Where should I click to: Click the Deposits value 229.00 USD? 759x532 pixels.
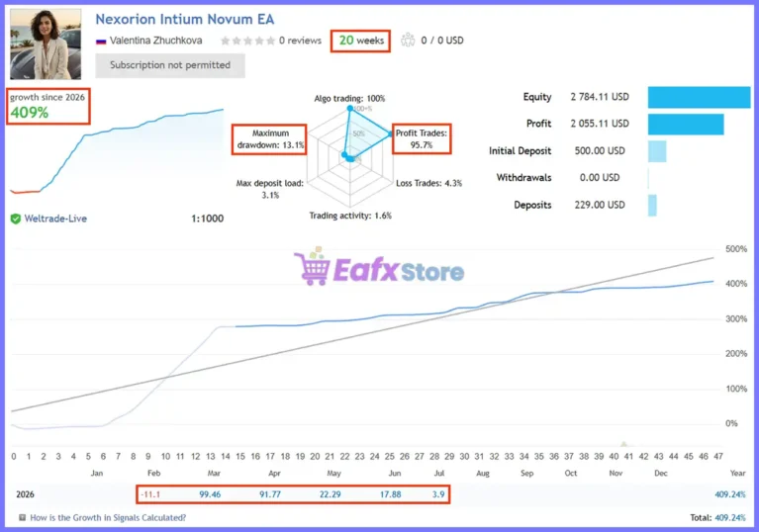coord(600,205)
